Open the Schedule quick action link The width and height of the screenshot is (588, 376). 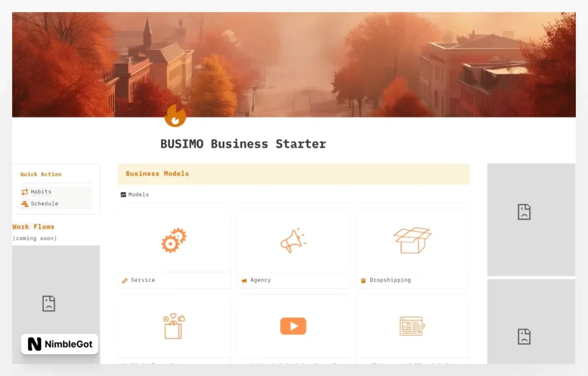44,204
